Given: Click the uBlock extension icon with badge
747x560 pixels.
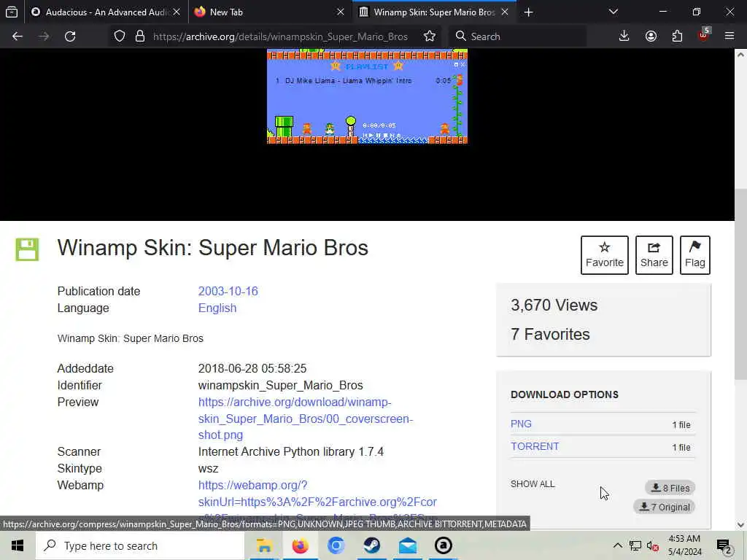Looking at the screenshot, I should tap(704, 35).
